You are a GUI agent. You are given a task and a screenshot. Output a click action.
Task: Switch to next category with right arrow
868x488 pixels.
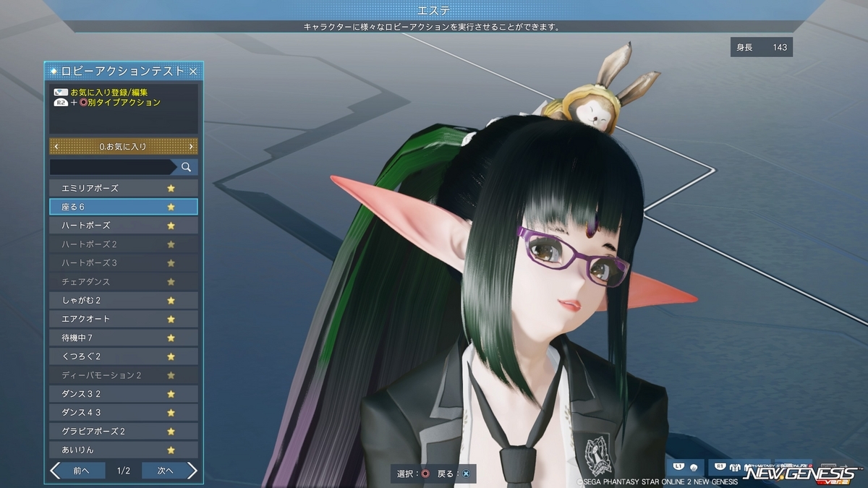pos(191,147)
